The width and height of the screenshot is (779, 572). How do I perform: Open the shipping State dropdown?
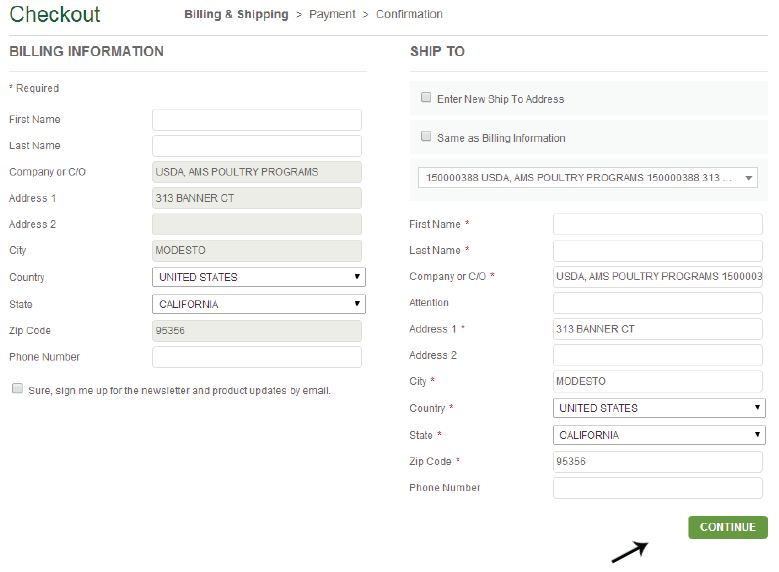[658, 435]
